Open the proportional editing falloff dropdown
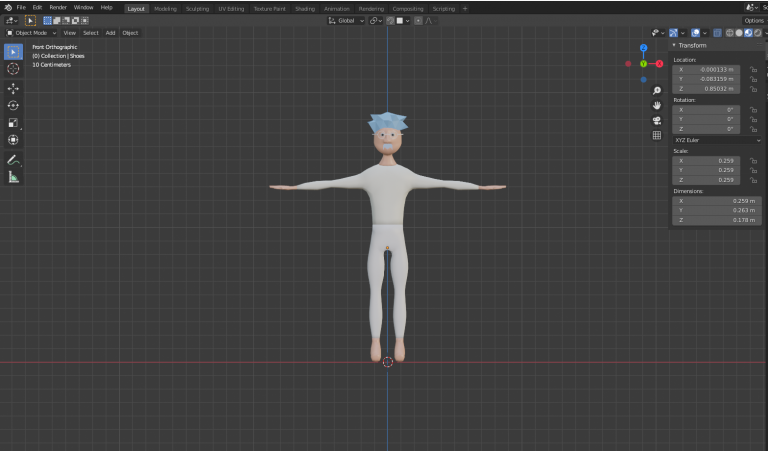 (431, 21)
